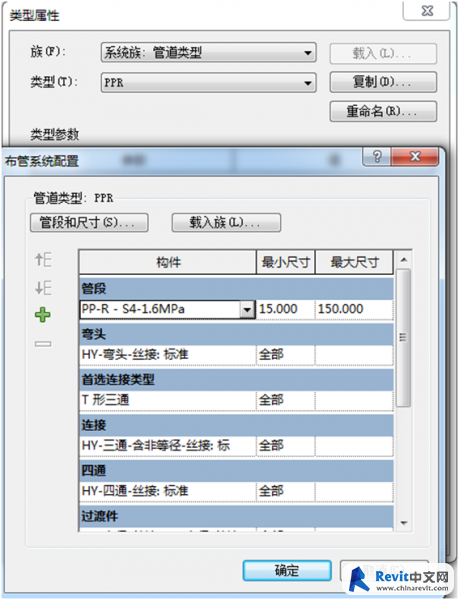Click the 弯头 group header
This screenshot has width=459, height=600.
point(236,334)
